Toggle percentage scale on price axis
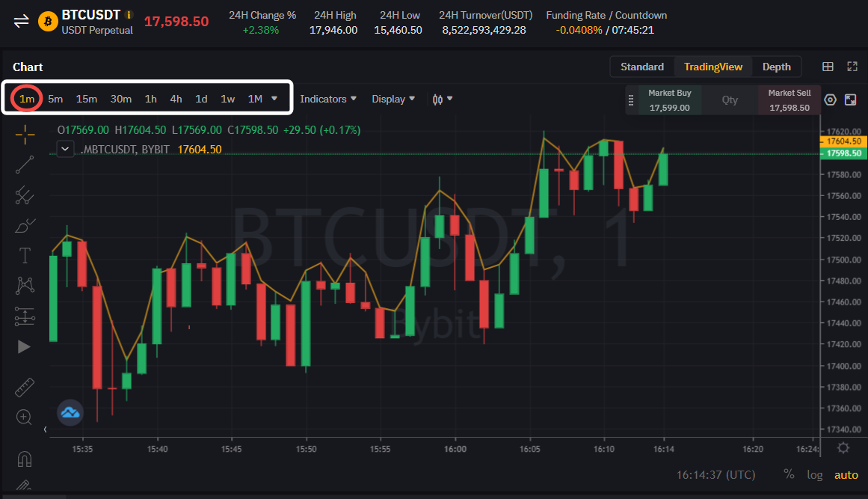 (x=789, y=474)
